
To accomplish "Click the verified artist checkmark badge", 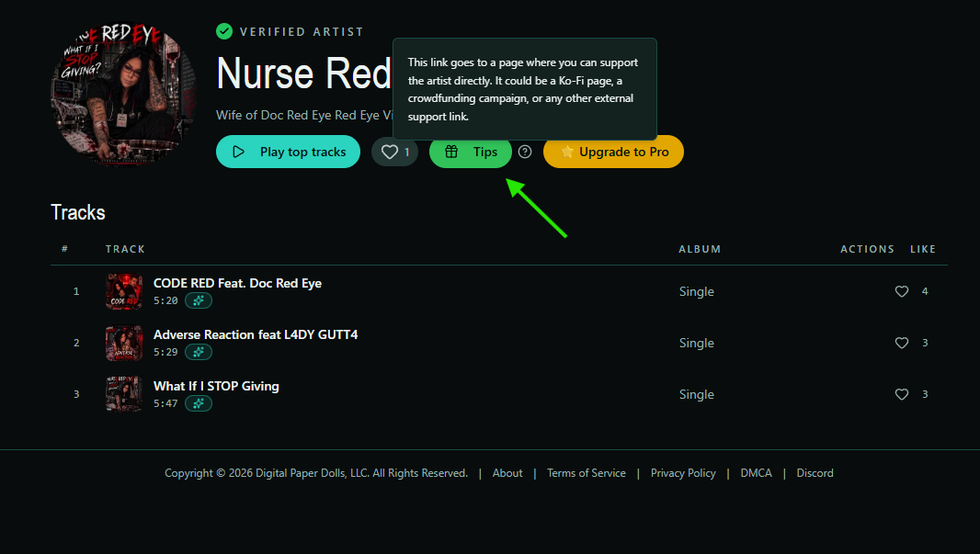I will [224, 31].
